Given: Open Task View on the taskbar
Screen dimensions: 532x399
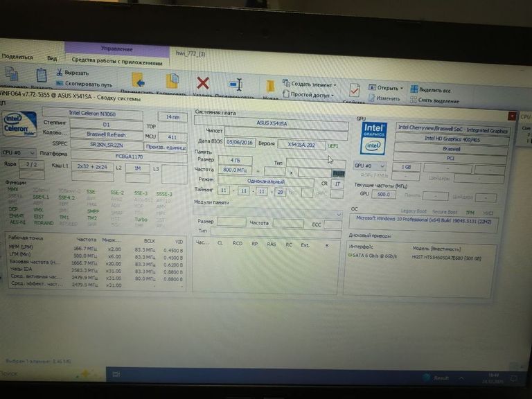Looking at the screenshot, I should click(x=116, y=375).
